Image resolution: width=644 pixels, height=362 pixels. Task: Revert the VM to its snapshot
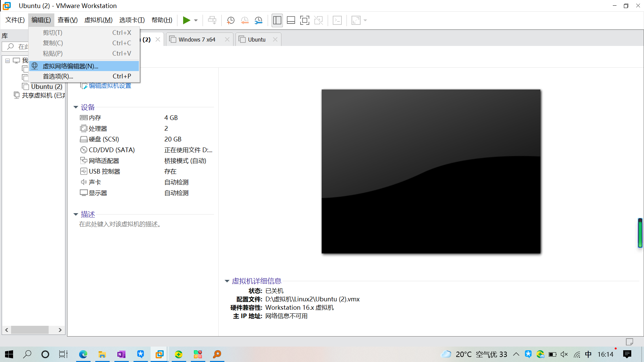point(245,20)
